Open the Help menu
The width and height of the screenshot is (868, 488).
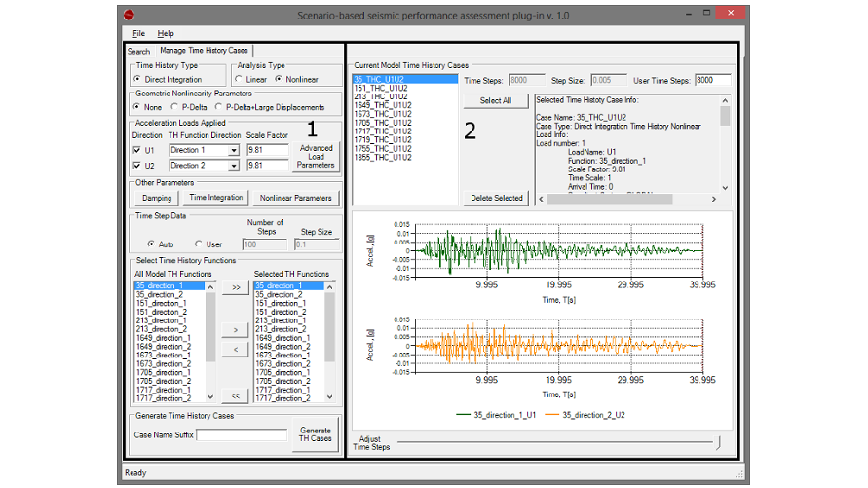click(x=166, y=33)
